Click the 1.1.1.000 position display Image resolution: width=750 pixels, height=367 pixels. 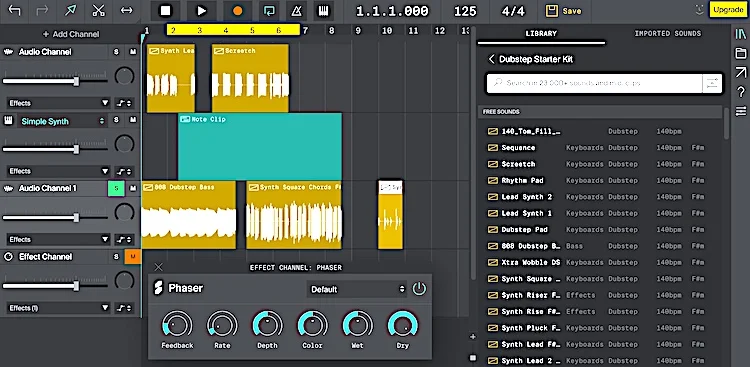point(392,11)
